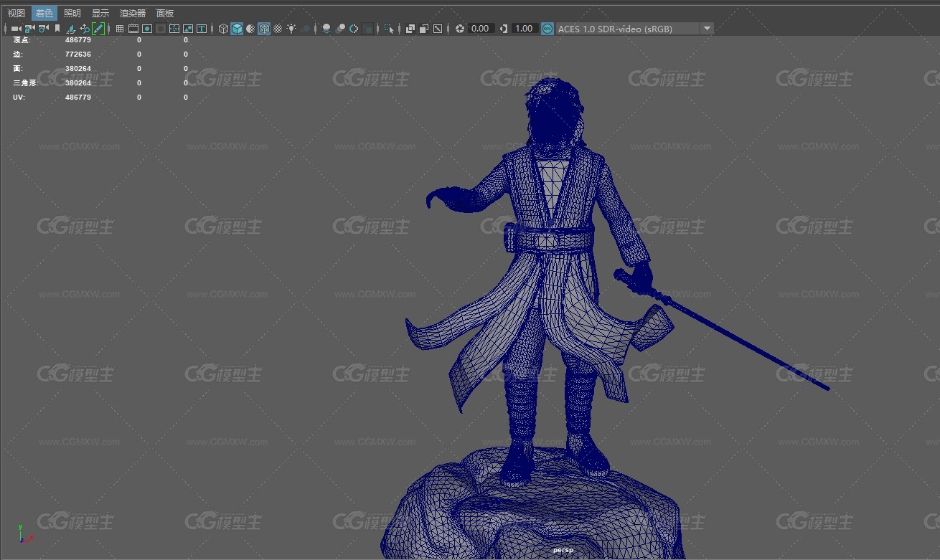Toggle the Lock Camera icon

(29, 29)
